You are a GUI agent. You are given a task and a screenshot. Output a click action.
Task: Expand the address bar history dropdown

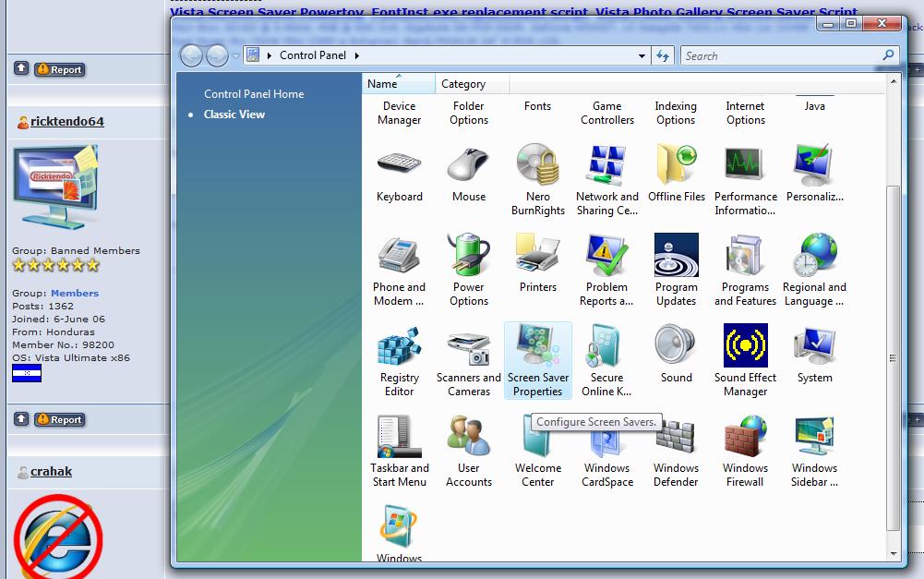tap(642, 56)
